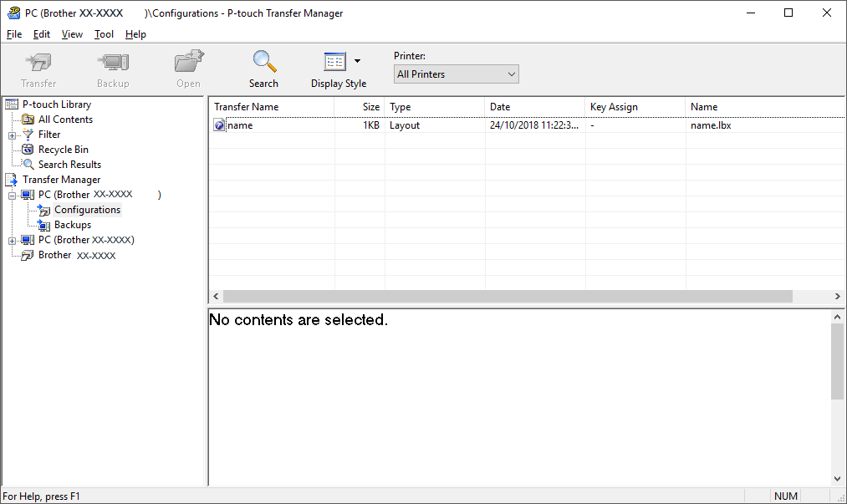Image resolution: width=847 pixels, height=504 pixels.
Task: Select the Filter funnel icon in tree
Action: coord(28,135)
